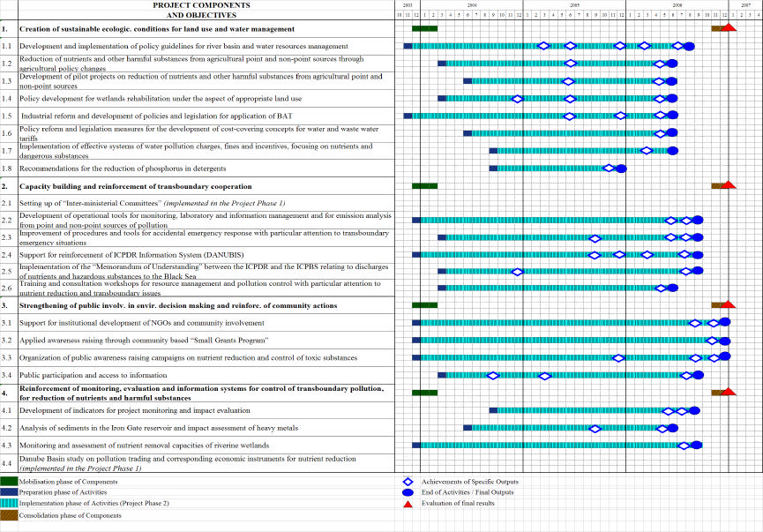This screenshot has height=532, width=763.
Task: Click the Implementation phase cyan legend swatch
Action: click(9, 504)
